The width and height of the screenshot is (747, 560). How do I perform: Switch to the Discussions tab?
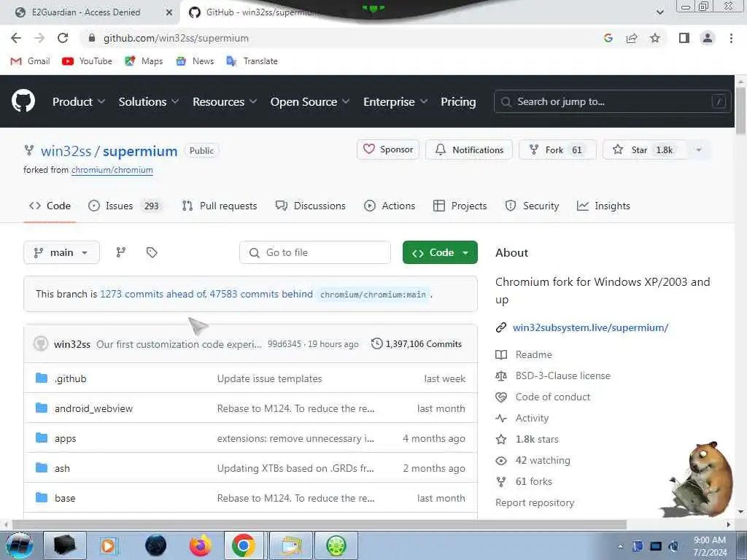[310, 206]
